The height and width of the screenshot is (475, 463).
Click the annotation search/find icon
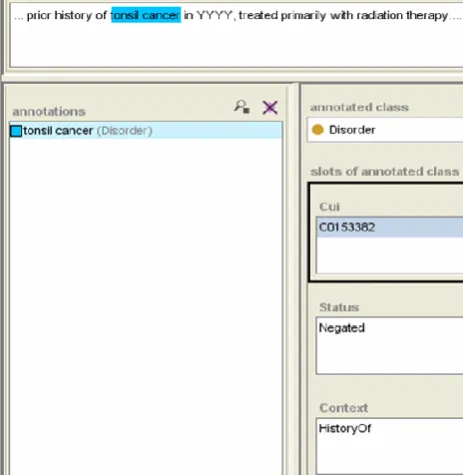[x=242, y=107]
